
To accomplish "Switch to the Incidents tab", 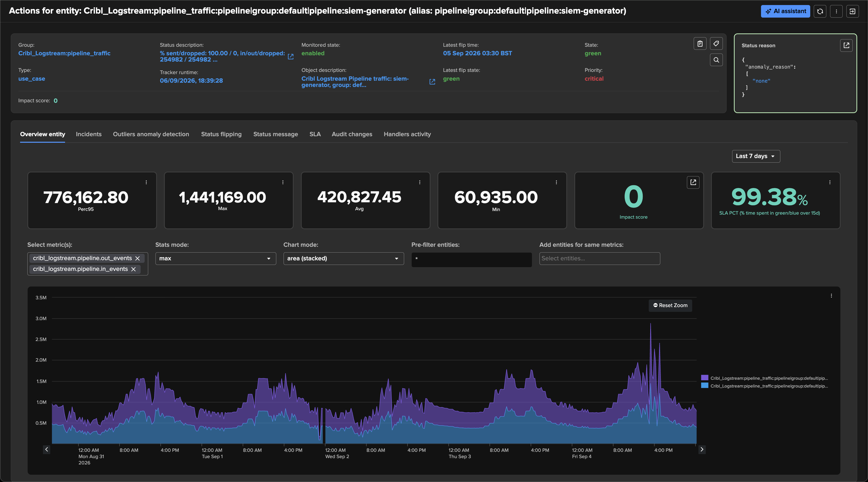I will 89,134.
